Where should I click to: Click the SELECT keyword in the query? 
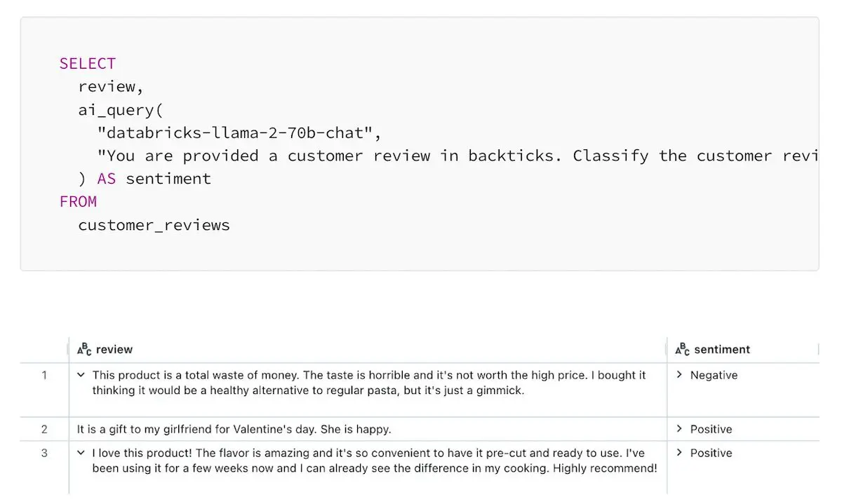87,63
